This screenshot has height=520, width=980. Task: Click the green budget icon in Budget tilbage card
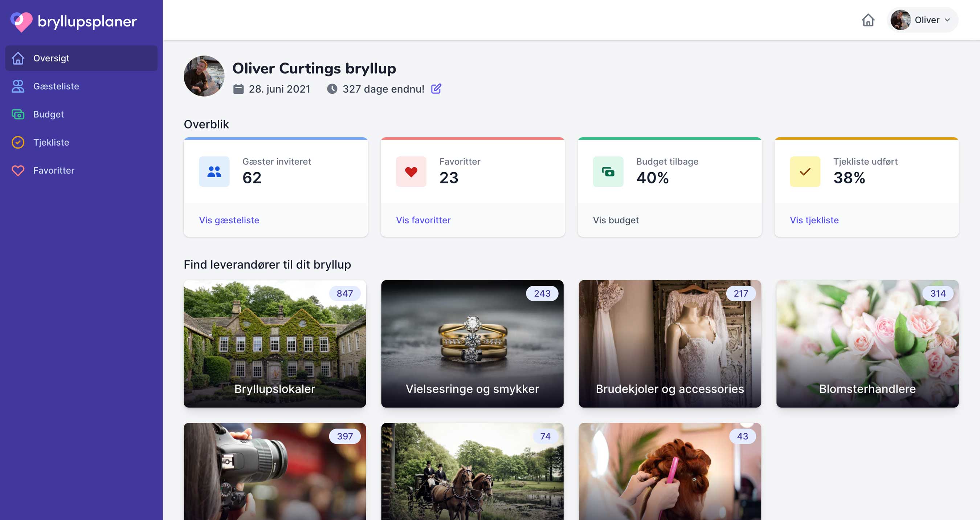click(608, 172)
